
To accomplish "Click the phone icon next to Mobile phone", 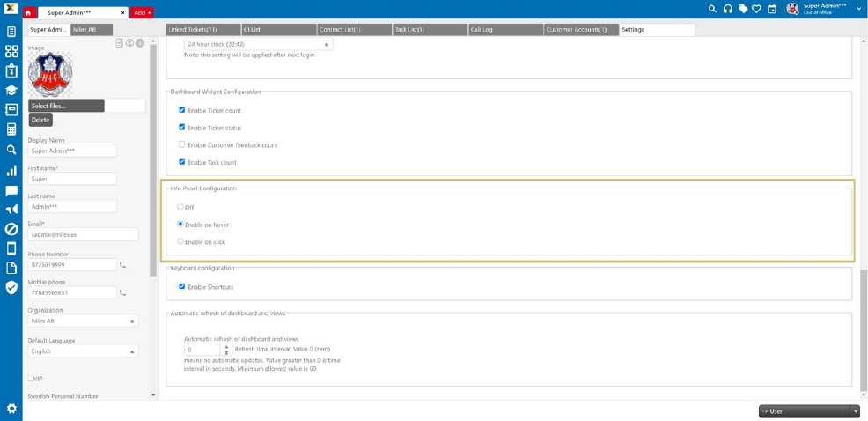I will (122, 292).
